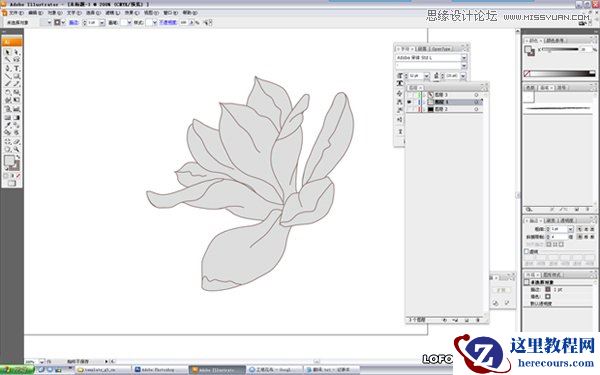
Task: Select the Eraser tool in toolbox
Action: [x=17, y=141]
